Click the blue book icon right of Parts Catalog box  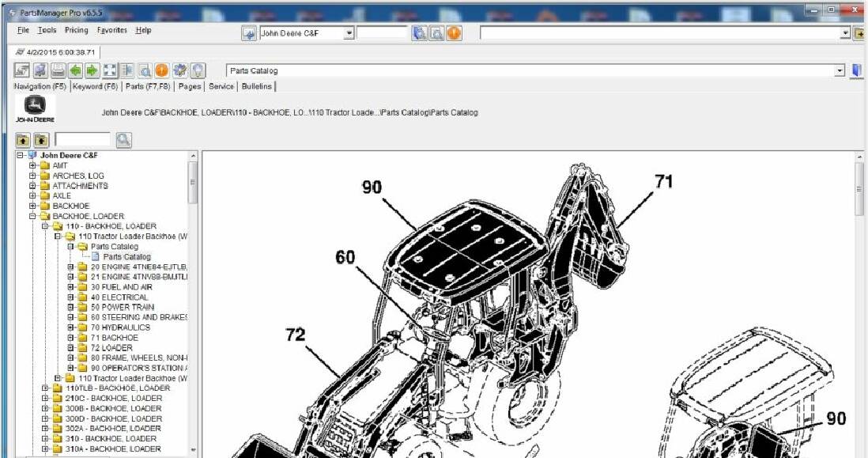(856, 71)
